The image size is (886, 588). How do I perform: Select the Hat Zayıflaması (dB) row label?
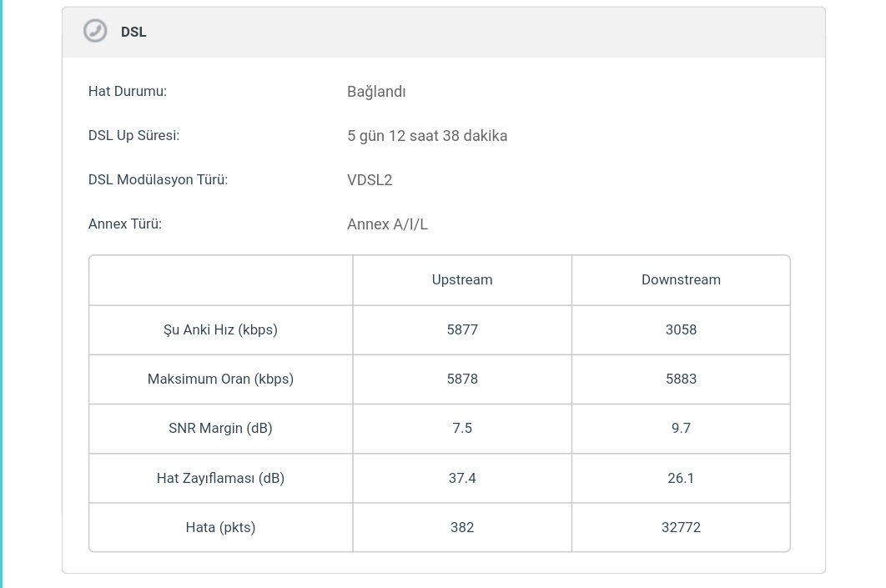(220, 479)
